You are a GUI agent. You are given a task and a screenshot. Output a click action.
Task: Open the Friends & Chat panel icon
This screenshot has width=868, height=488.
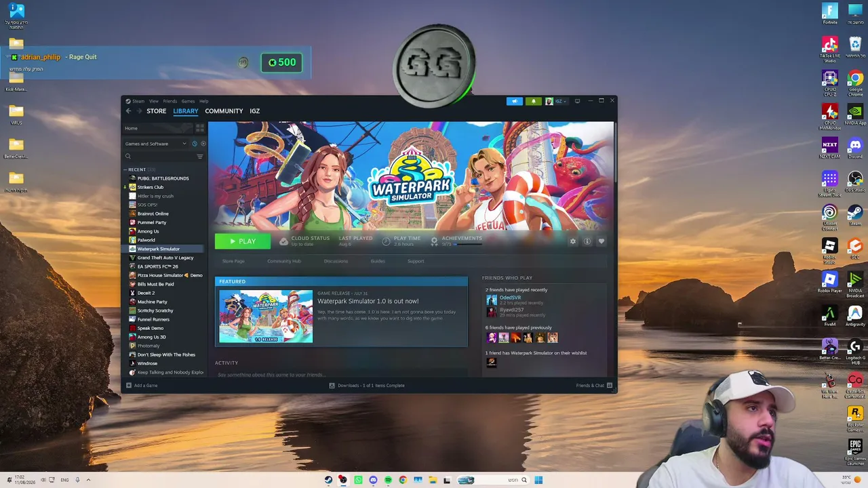[x=610, y=386]
